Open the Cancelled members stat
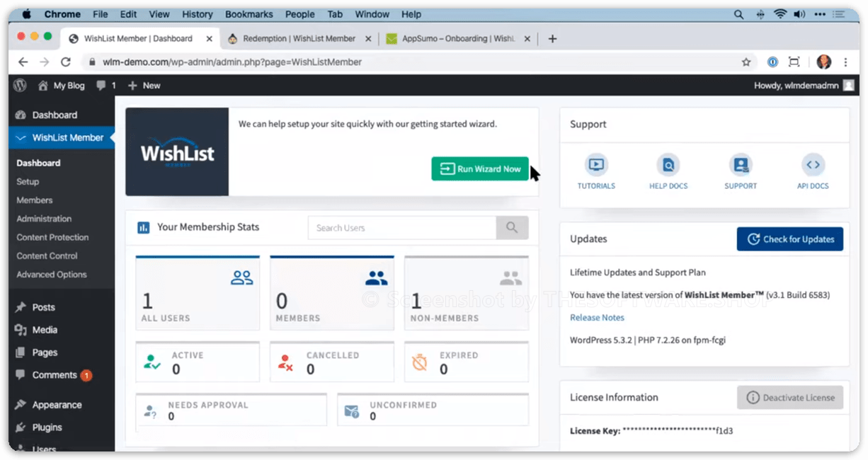 click(332, 362)
